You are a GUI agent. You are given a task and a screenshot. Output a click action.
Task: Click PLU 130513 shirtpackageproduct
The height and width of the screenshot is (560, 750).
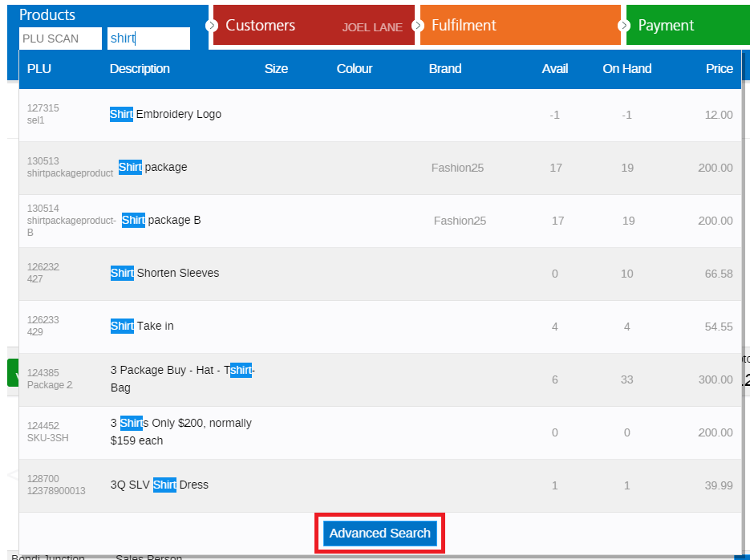70,168
